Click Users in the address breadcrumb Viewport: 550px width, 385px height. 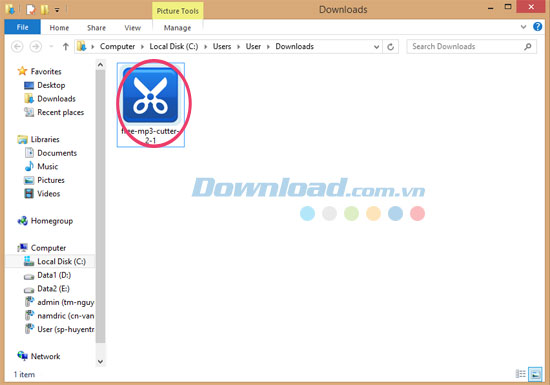coord(222,46)
